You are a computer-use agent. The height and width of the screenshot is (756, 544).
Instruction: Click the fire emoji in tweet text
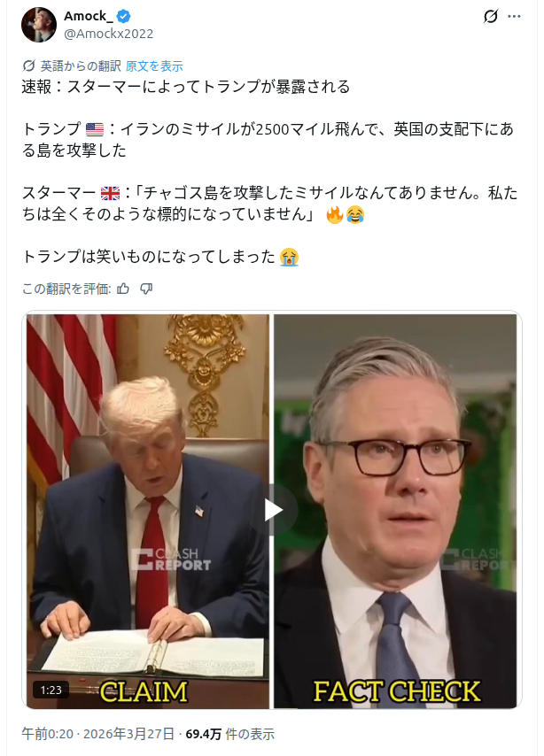tap(335, 214)
